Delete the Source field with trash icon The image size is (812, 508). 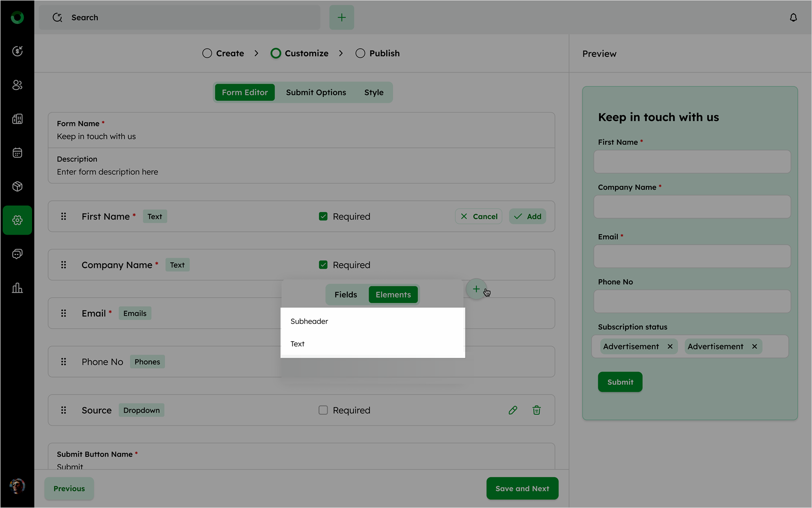pos(536,410)
